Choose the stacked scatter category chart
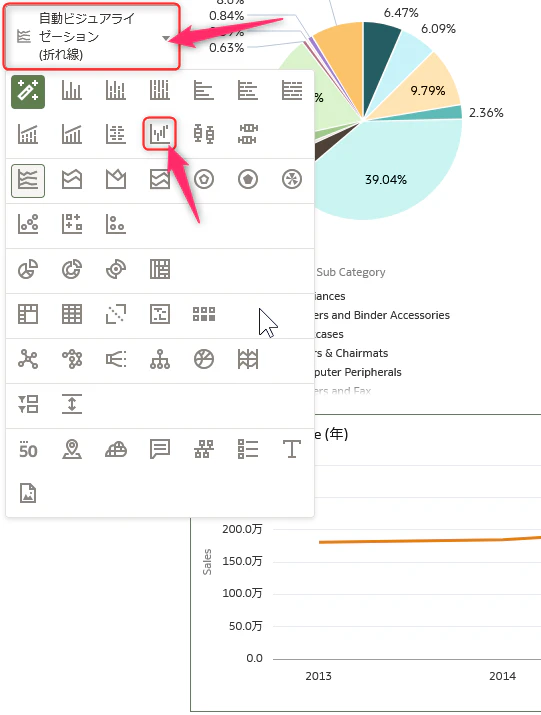541x715 pixels. click(x=116, y=224)
